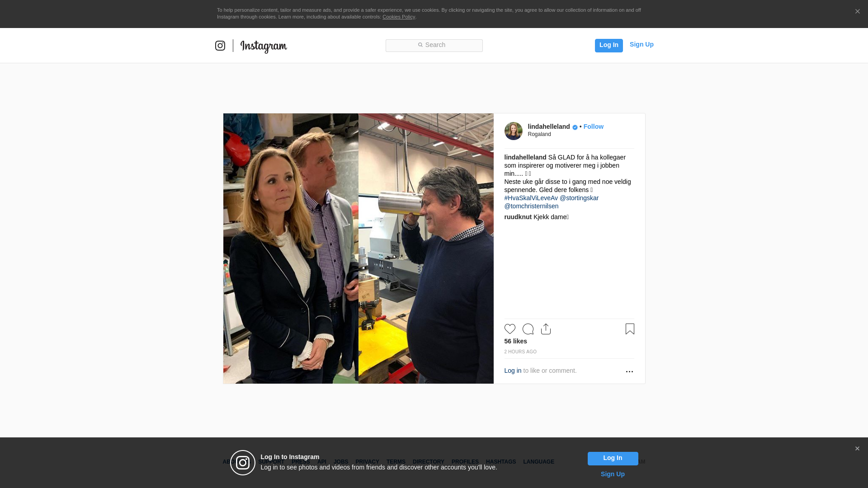The height and width of the screenshot is (488, 868).
Task: Open the @stortingskar mention
Action: 579,198
